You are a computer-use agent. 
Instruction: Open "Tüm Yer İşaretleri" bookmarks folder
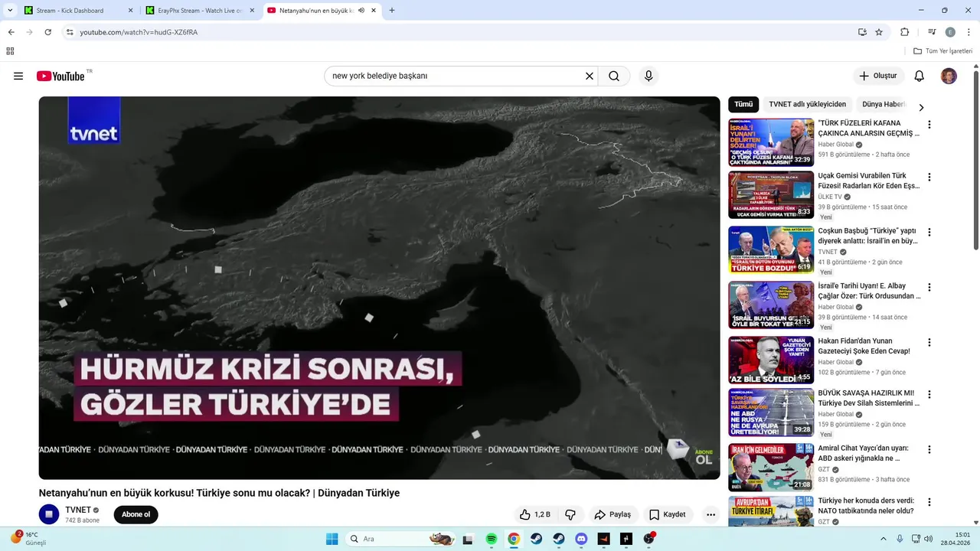coord(943,51)
